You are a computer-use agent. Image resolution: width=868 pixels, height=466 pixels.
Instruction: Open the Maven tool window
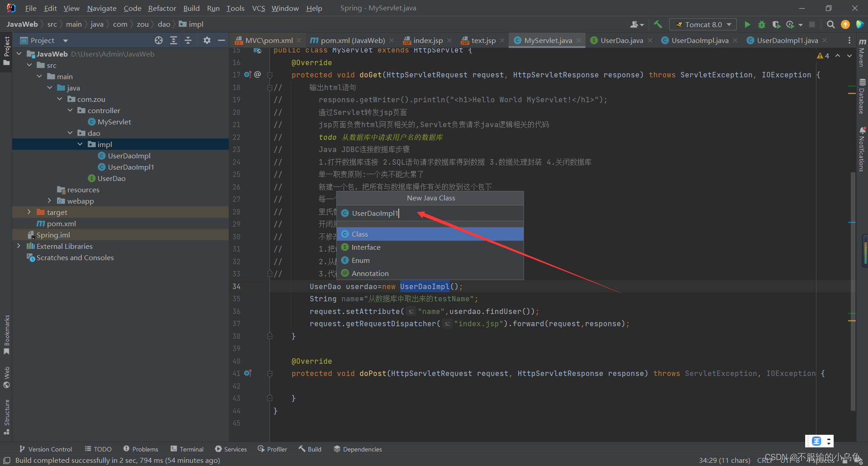[x=862, y=53]
